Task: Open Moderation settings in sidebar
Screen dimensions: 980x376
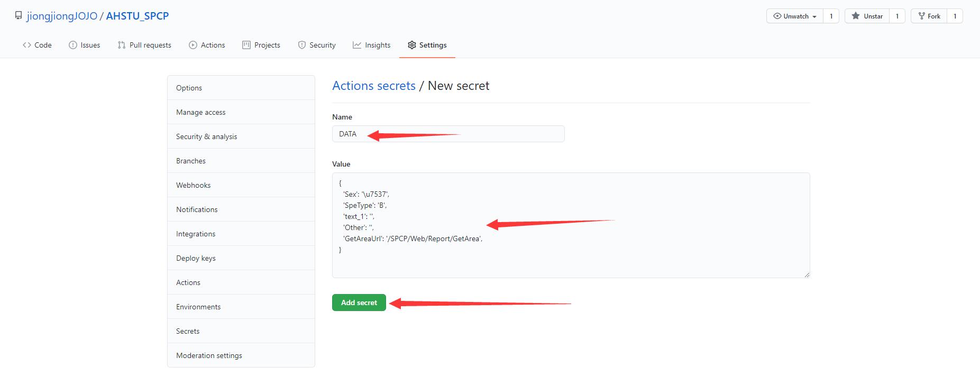Action: tap(241, 355)
